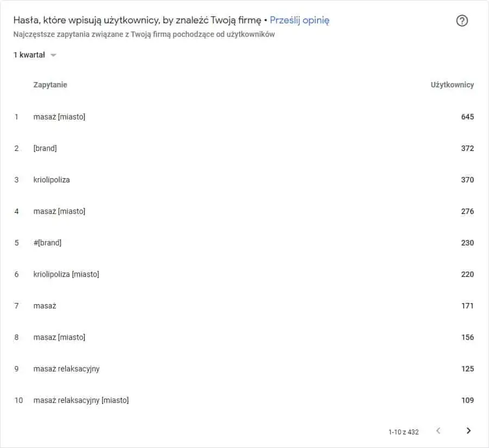This screenshot has width=489, height=448.
Task: Select the "[brand]" query in row 2
Action: point(45,148)
